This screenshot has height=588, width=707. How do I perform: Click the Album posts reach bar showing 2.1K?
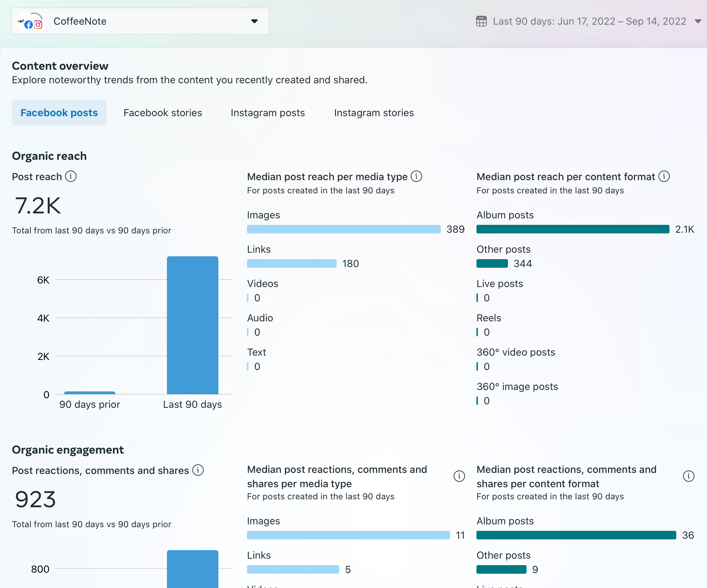pos(573,229)
